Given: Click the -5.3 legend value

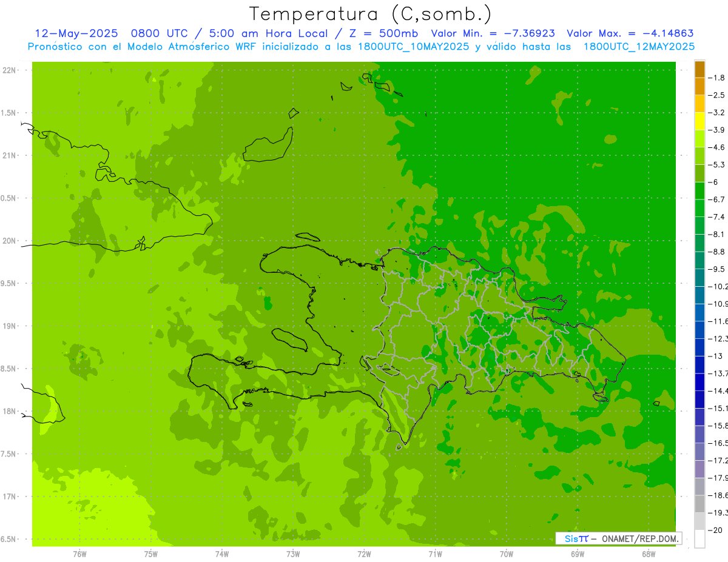Looking at the screenshot, I should pos(718,165).
